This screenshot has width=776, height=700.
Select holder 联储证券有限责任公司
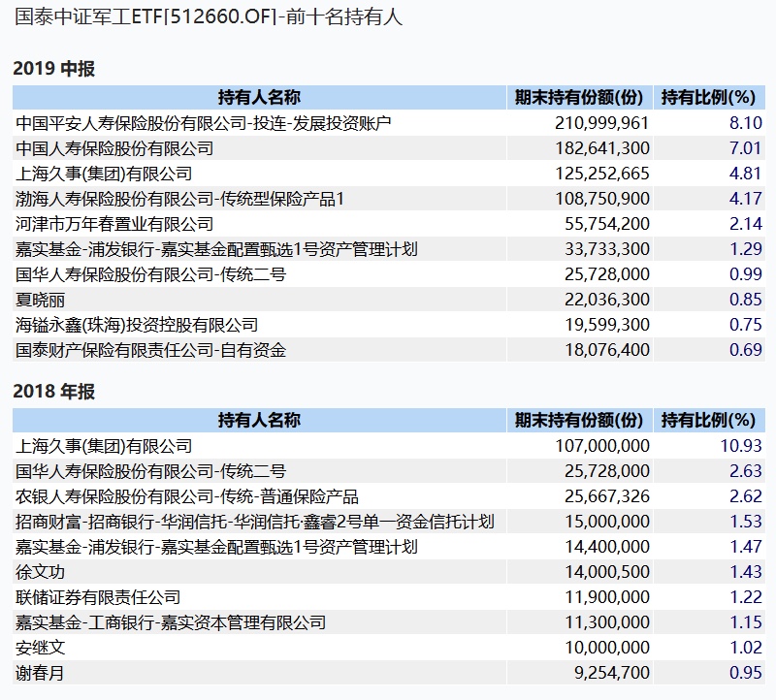98,597
